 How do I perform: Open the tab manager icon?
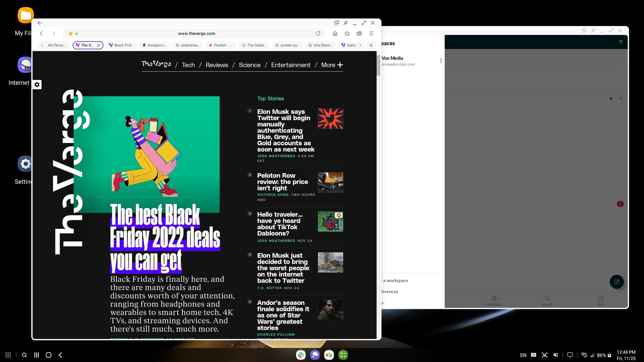click(359, 34)
